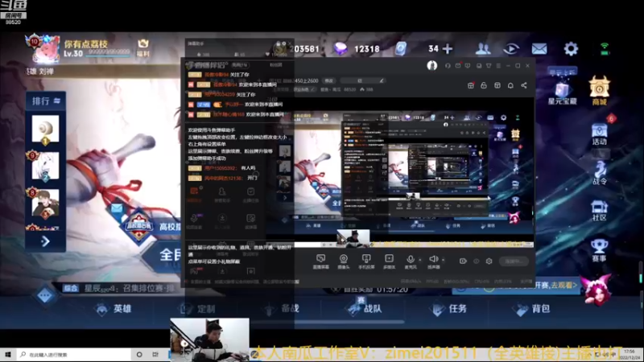Click the 连接中 connecting button
Image resolution: width=644 pixels, height=362 pixels.
coord(514,261)
